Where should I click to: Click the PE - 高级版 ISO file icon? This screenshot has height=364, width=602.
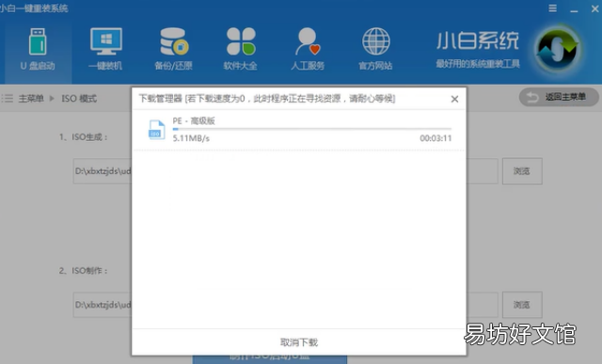[156, 130]
